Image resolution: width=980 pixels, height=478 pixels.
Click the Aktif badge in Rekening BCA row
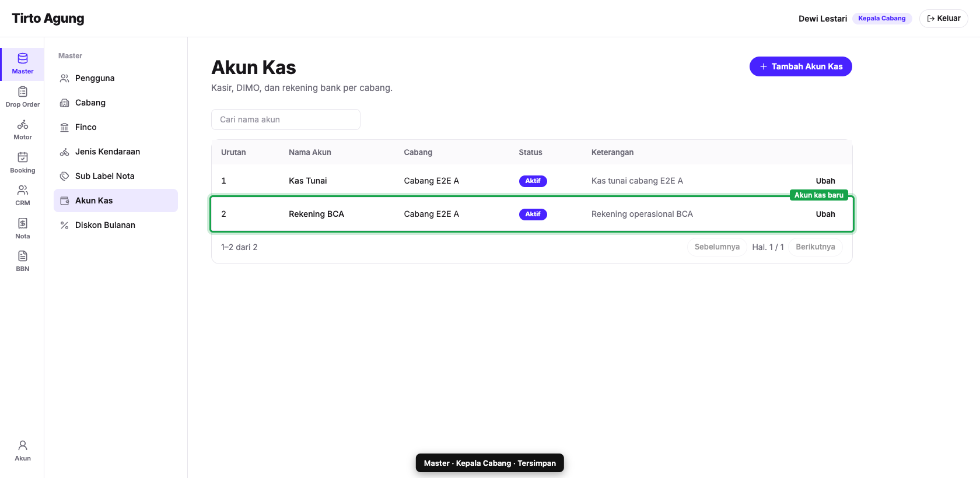pyautogui.click(x=533, y=214)
